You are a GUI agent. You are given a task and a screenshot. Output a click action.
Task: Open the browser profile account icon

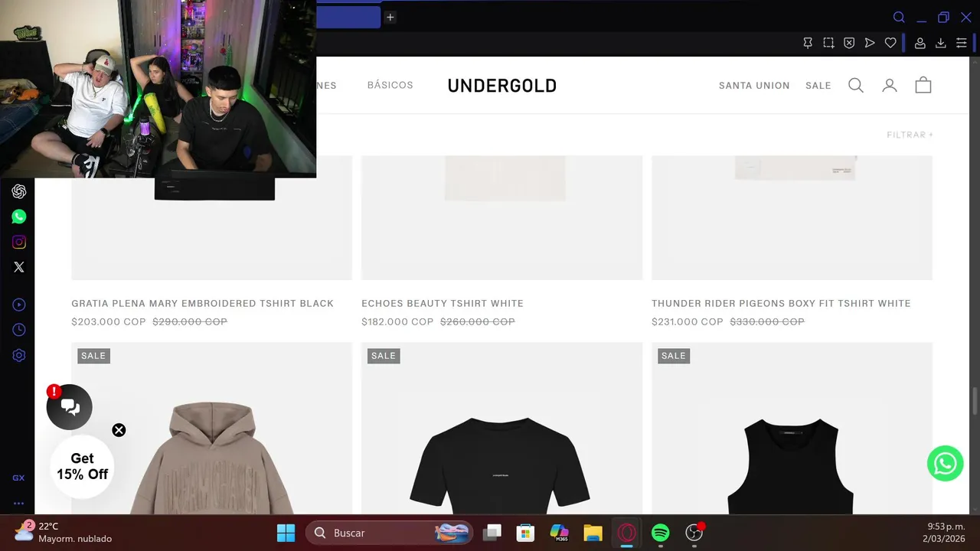tap(920, 43)
